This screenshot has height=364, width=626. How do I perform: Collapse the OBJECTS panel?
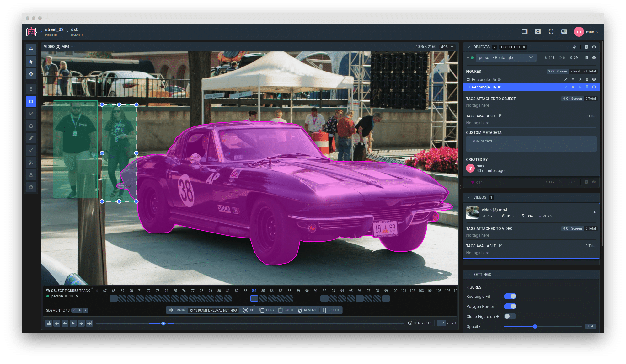click(469, 47)
